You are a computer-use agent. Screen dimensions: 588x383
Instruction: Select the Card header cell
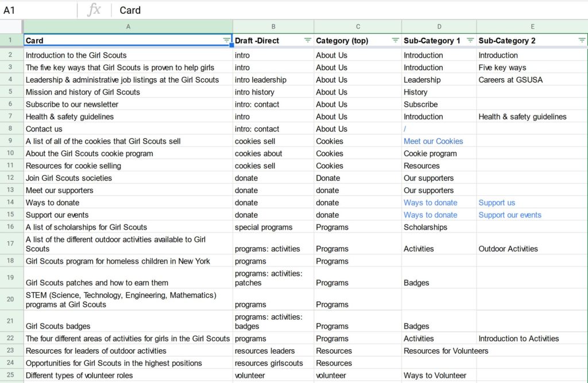128,40
